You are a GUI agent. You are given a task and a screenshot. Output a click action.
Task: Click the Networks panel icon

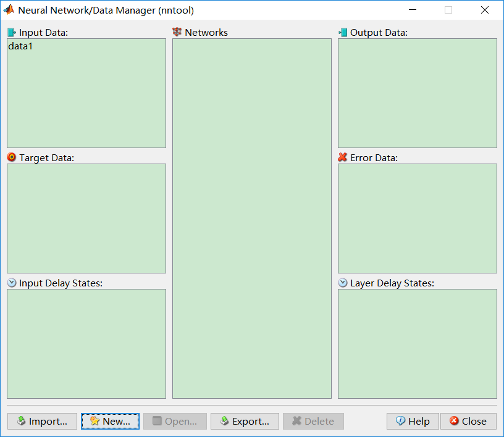tap(177, 32)
